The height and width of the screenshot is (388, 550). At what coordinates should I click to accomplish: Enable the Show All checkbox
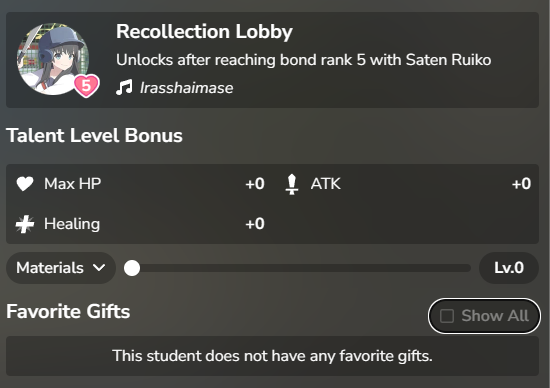[x=447, y=316]
